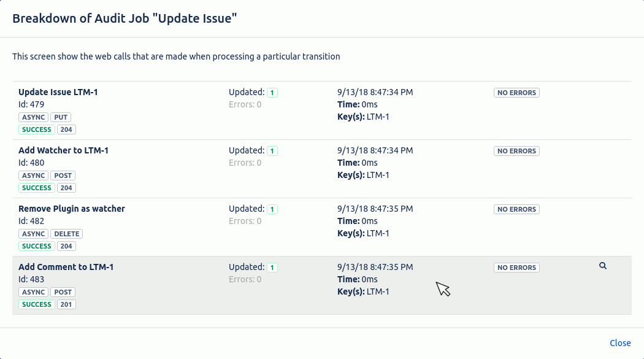
Task: Click the 204 badge under Id: 482
Action: (66, 246)
